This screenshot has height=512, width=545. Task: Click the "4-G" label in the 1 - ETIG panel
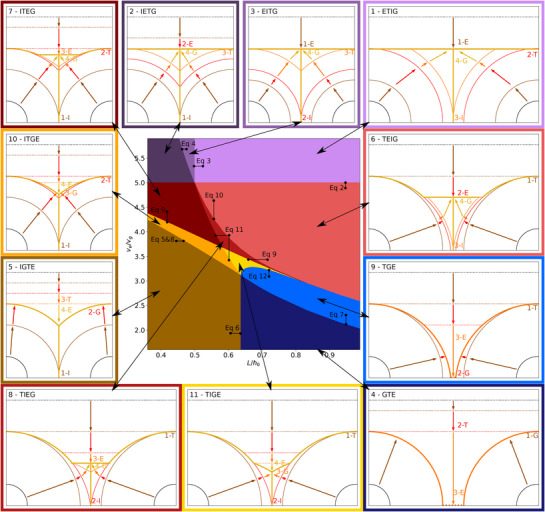462,61
